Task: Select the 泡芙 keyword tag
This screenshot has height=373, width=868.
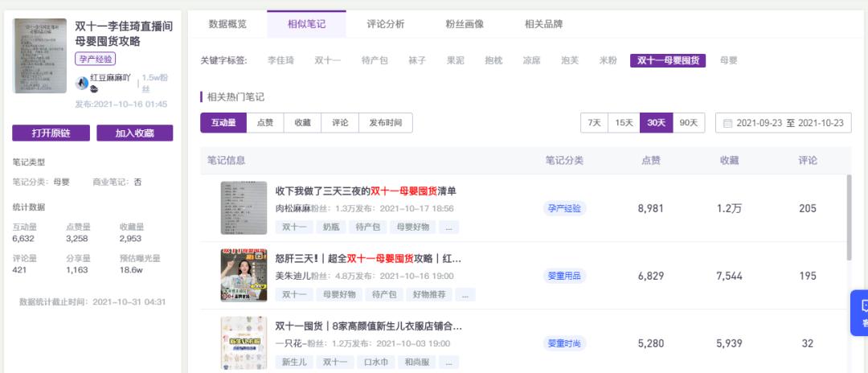Action: tap(570, 60)
